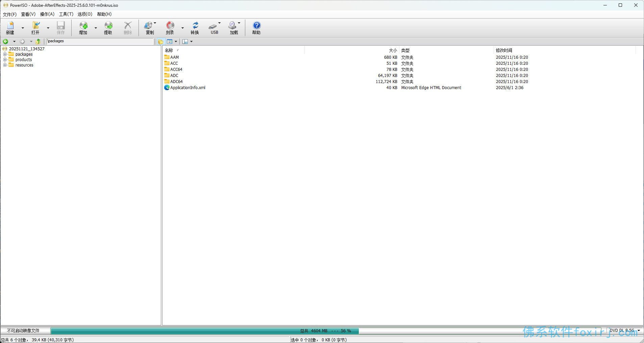Open the dropdown arrow beside 刻录
The width and height of the screenshot is (644, 343).
[x=182, y=28]
